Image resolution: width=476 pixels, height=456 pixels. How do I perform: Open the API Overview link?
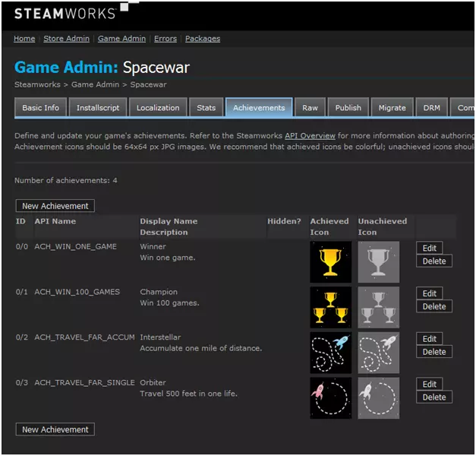click(x=310, y=135)
